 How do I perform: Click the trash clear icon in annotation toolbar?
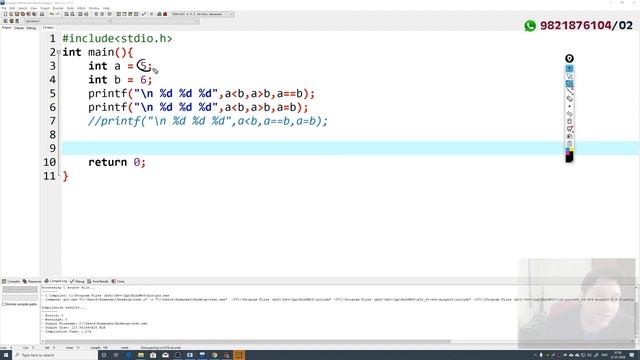[x=569, y=121]
